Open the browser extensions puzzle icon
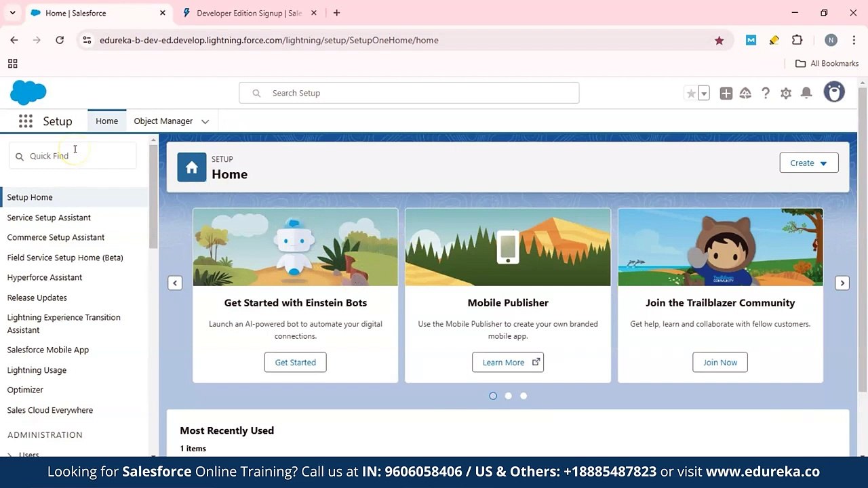 [x=797, y=40]
